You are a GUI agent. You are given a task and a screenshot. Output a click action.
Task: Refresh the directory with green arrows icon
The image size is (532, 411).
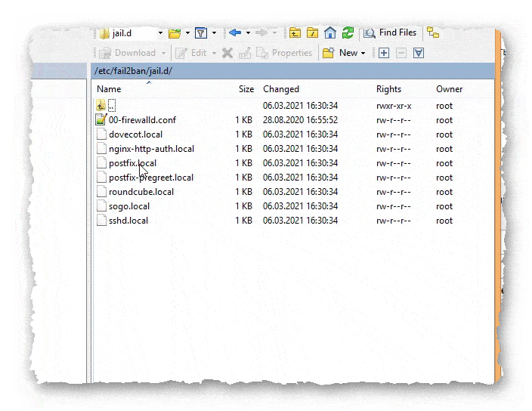click(348, 33)
